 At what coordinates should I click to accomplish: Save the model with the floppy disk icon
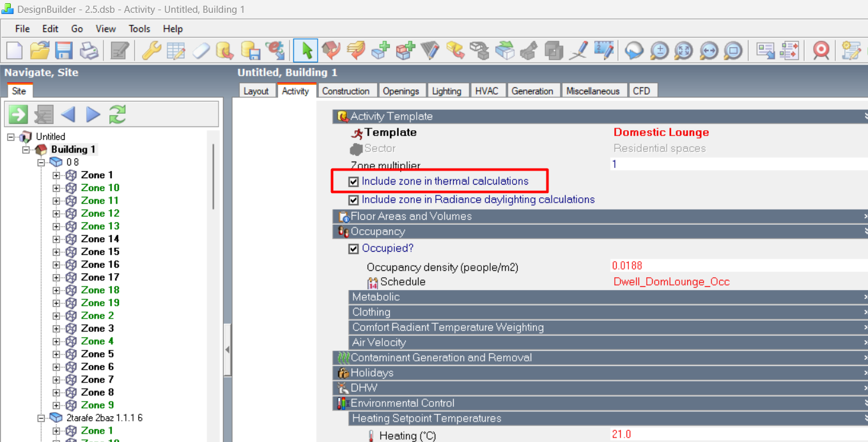point(64,50)
